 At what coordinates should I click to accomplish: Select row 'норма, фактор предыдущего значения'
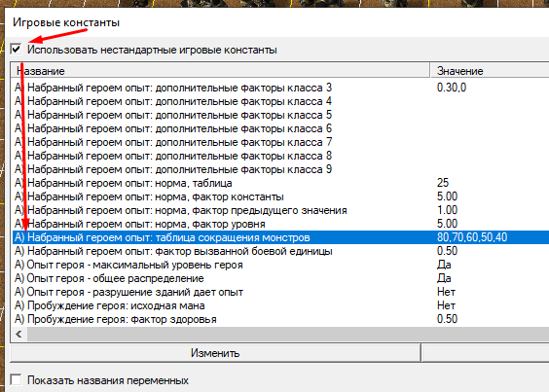pos(280,210)
